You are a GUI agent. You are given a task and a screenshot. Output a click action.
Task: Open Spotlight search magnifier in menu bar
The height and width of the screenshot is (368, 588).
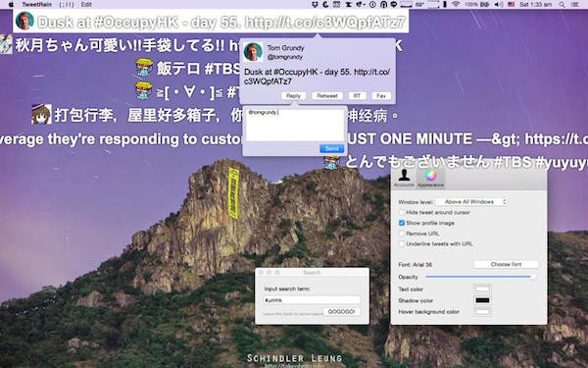[x=562, y=5]
